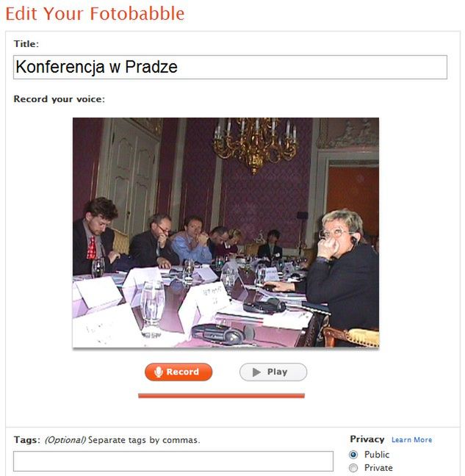465x476 pixels.
Task: Click the 'Edit Your Fotobabble' heading
Action: click(95, 14)
